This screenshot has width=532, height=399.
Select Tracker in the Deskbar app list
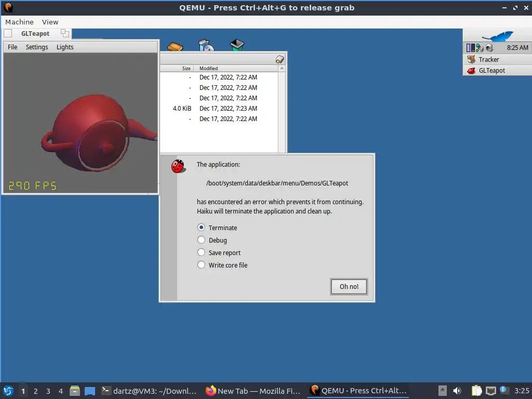pos(497,59)
